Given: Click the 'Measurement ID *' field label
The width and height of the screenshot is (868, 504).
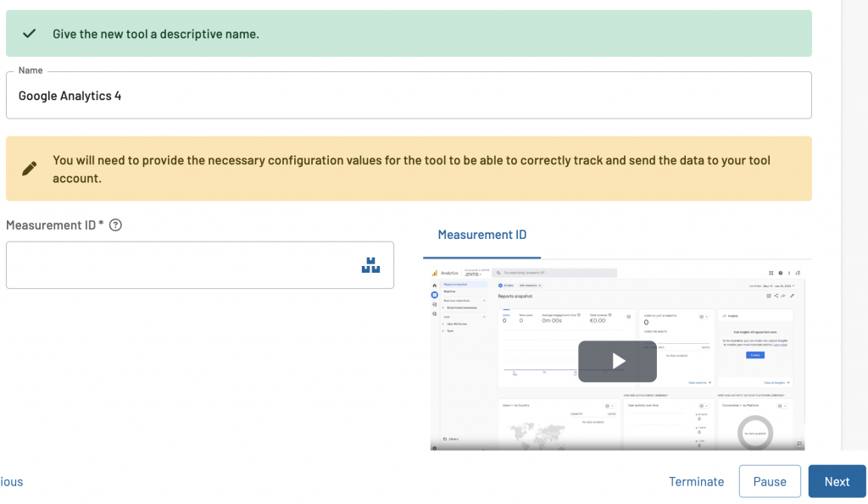Looking at the screenshot, I should (55, 225).
